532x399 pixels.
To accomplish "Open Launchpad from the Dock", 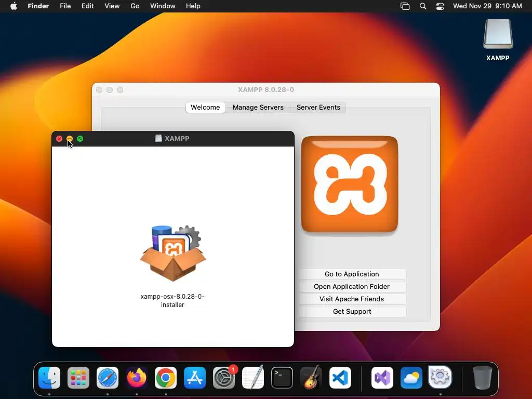I will (x=78, y=378).
